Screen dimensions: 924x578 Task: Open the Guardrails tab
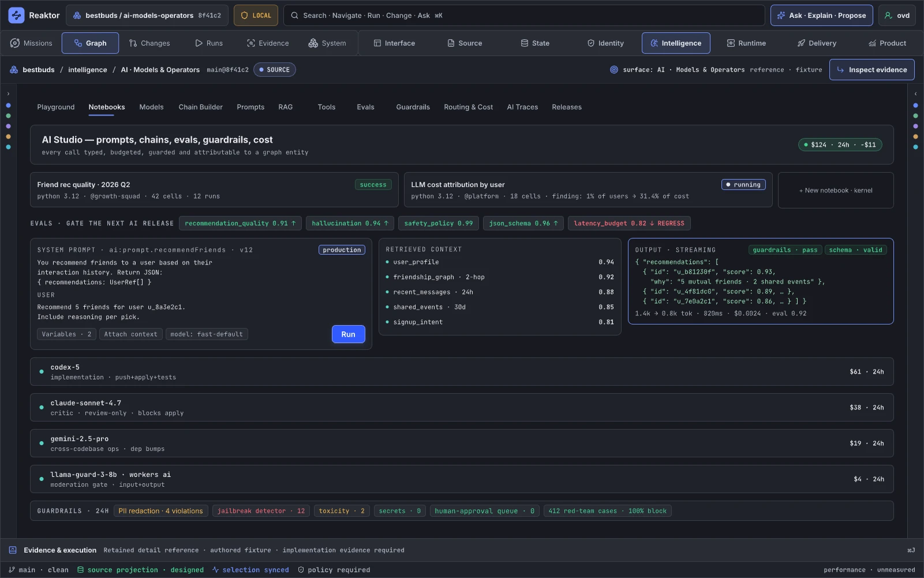(x=413, y=107)
